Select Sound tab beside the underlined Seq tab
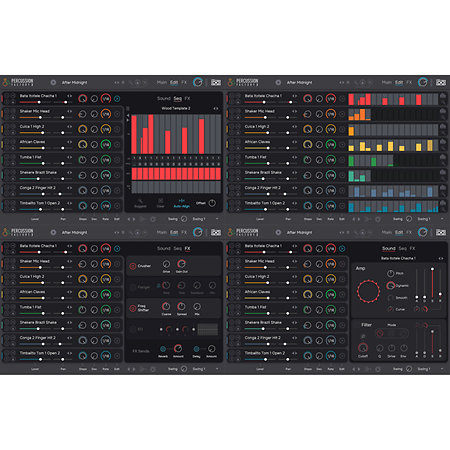Image resolution: width=450 pixels, height=450 pixels. 164,98
